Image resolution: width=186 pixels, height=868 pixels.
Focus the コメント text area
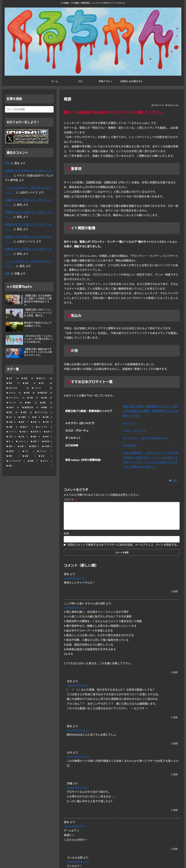(122, 516)
